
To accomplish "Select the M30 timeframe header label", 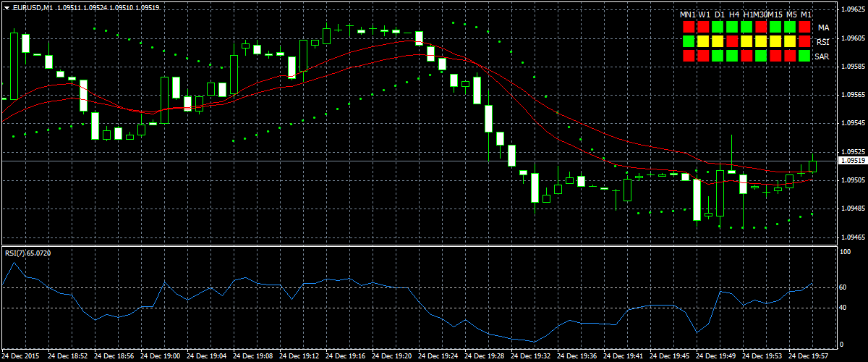I will click(x=761, y=14).
